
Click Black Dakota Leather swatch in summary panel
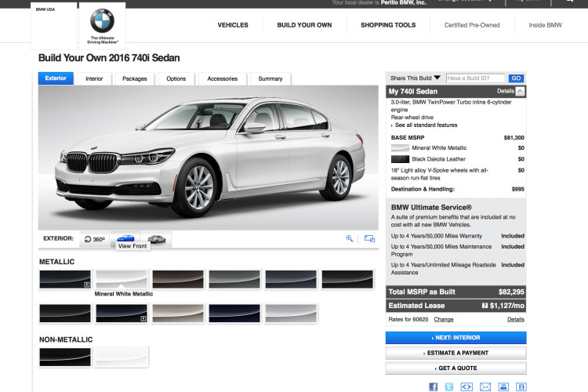(x=400, y=159)
